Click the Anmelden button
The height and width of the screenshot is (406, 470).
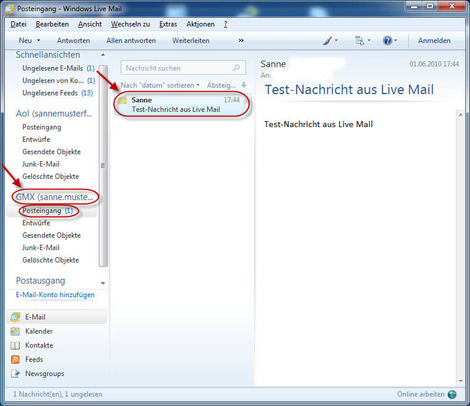(x=434, y=41)
